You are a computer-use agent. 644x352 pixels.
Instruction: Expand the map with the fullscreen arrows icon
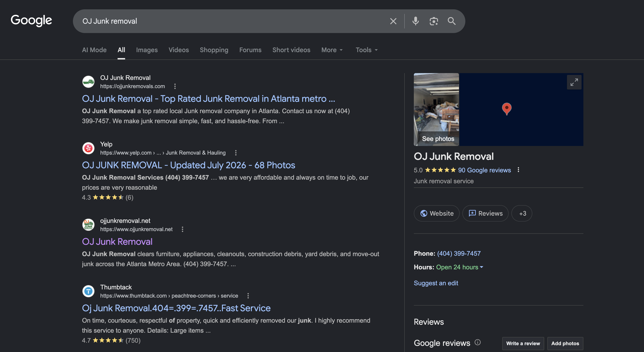[x=574, y=82]
